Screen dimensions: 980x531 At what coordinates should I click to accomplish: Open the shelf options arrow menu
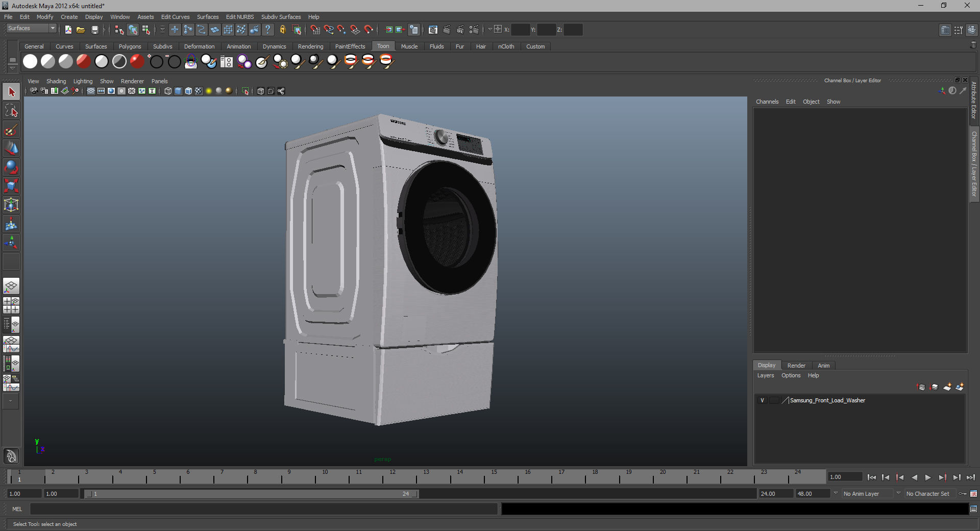point(12,68)
